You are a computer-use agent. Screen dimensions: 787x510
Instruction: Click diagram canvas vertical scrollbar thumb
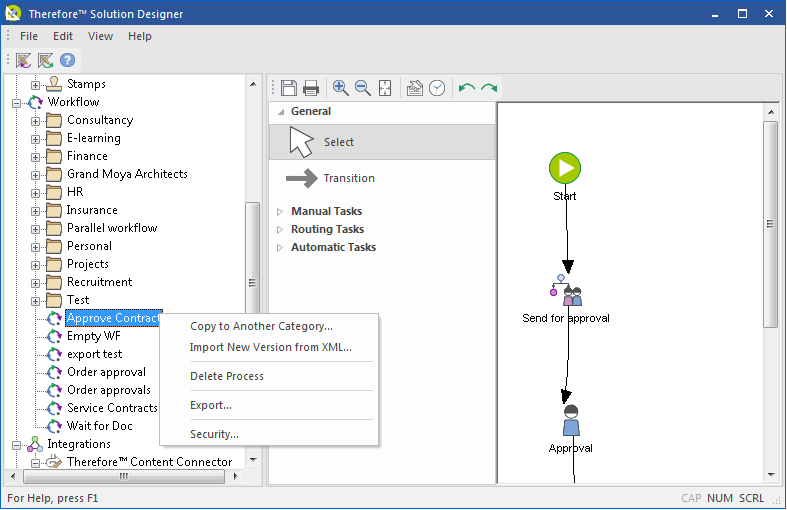point(770,224)
